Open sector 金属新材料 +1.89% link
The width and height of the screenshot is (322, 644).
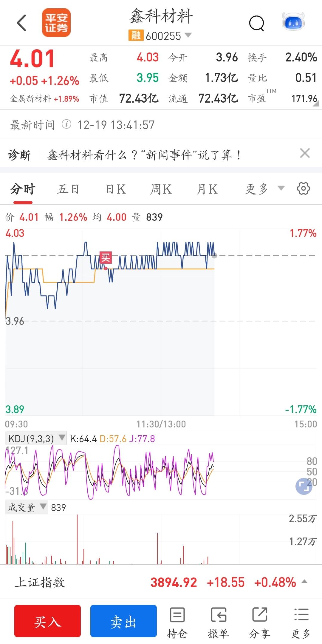44,99
